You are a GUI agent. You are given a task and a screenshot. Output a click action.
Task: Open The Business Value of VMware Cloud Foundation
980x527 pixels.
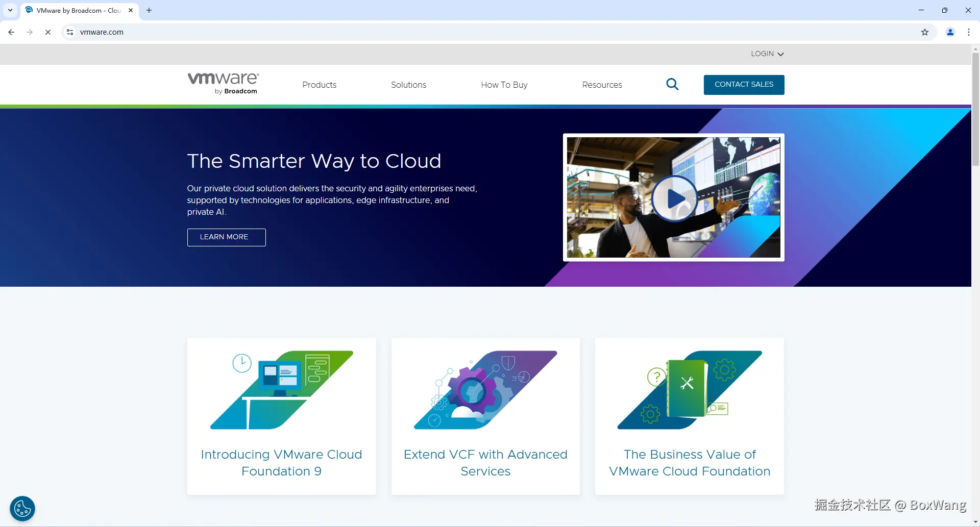(690, 463)
